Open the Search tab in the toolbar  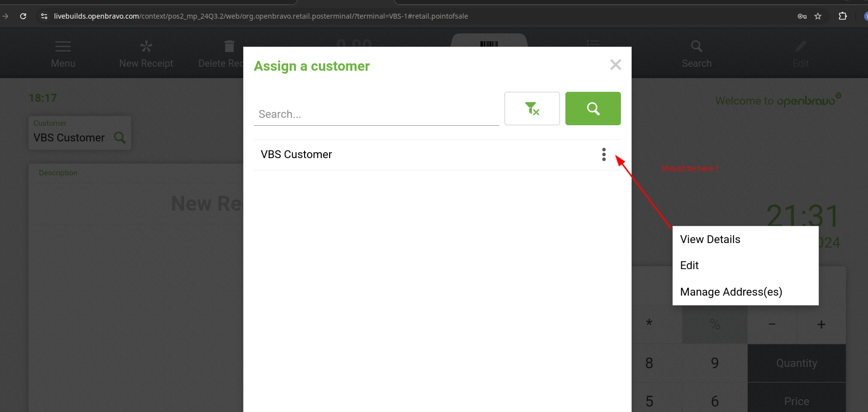point(697,54)
